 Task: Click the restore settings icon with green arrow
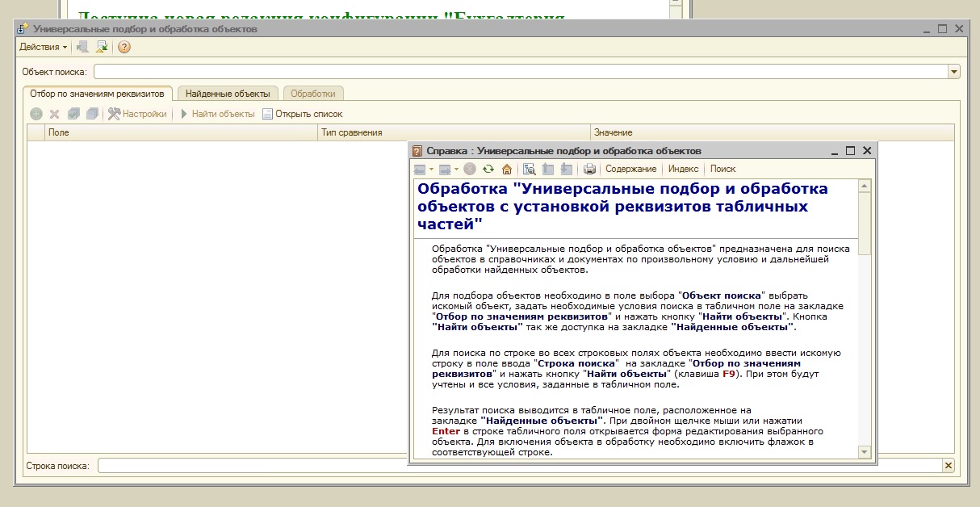point(102,47)
